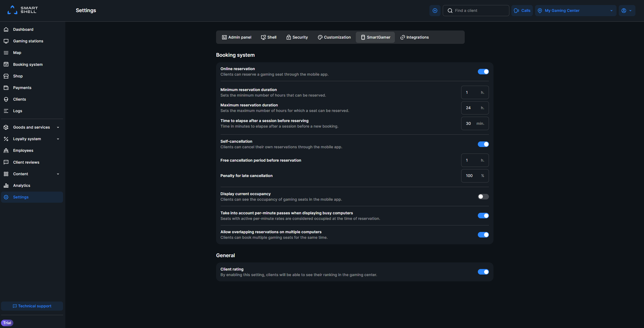Click the Logs list icon
The height and width of the screenshot is (328, 644).
pos(6,111)
